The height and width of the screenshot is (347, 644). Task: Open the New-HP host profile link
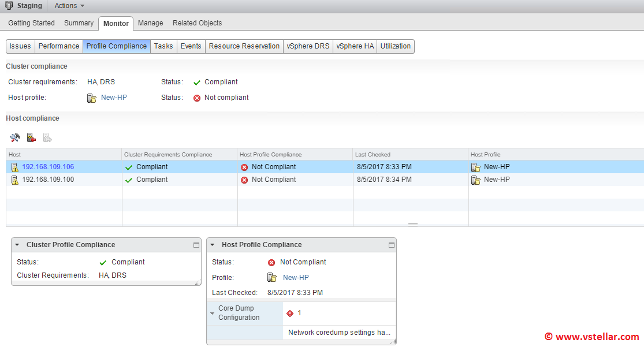pyautogui.click(x=114, y=98)
